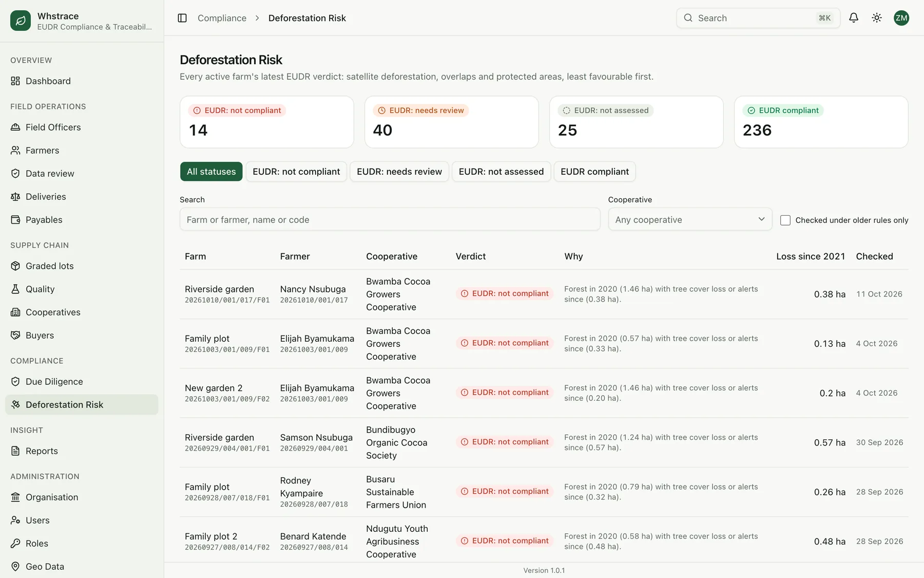The image size is (924, 578).
Task: Click the Compliance breadcrumb link
Action: 222,18
